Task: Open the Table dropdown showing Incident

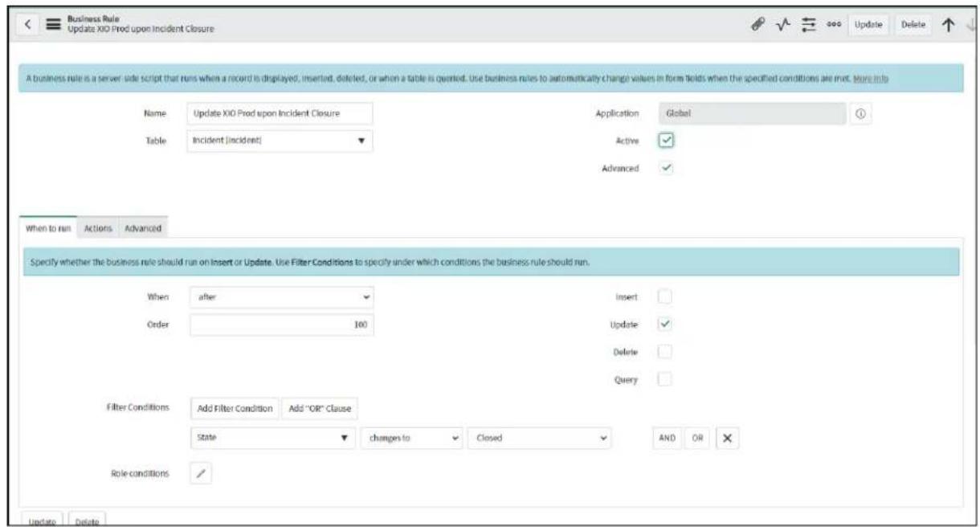Action: pos(280,141)
